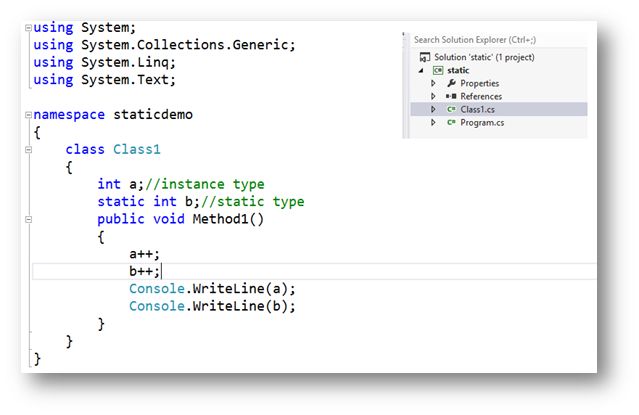
Task: Select Properties in Solution Explorer
Action: tap(480, 84)
